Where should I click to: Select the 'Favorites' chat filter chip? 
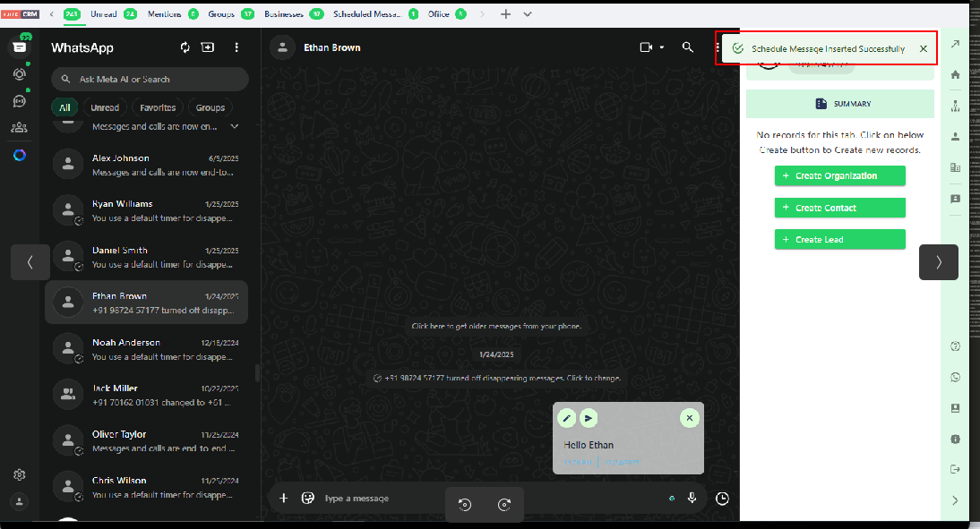click(x=158, y=108)
